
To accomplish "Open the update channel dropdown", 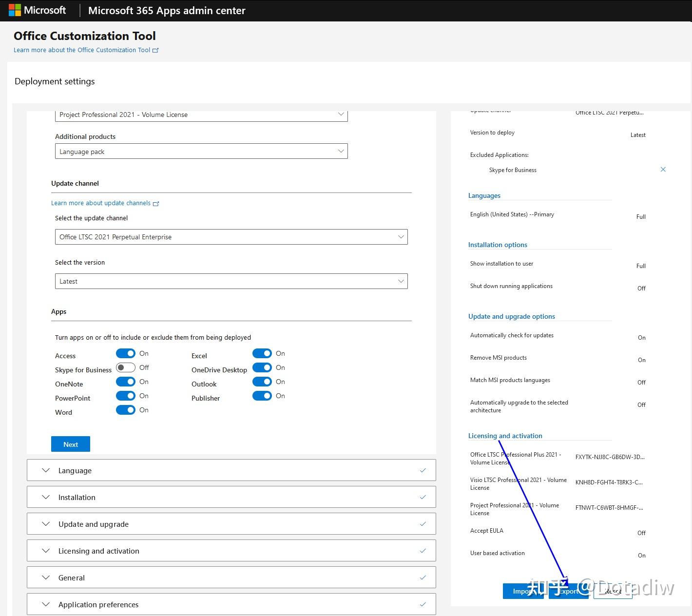I will coord(401,237).
